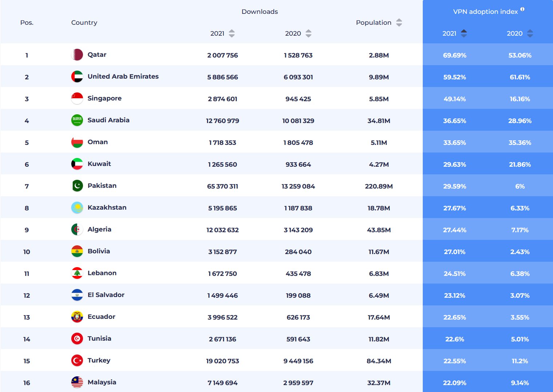Click the VPN adoption index info icon

point(522,9)
